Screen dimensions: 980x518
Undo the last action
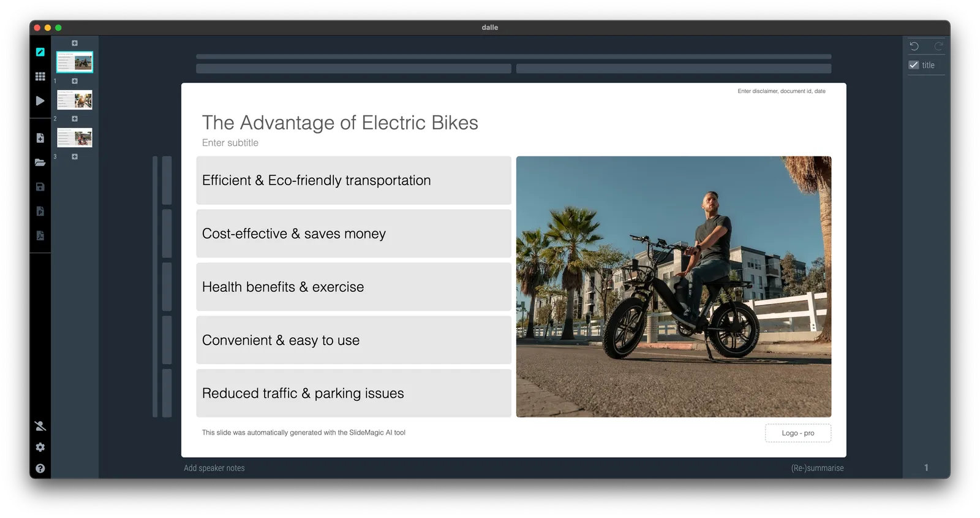(x=914, y=46)
